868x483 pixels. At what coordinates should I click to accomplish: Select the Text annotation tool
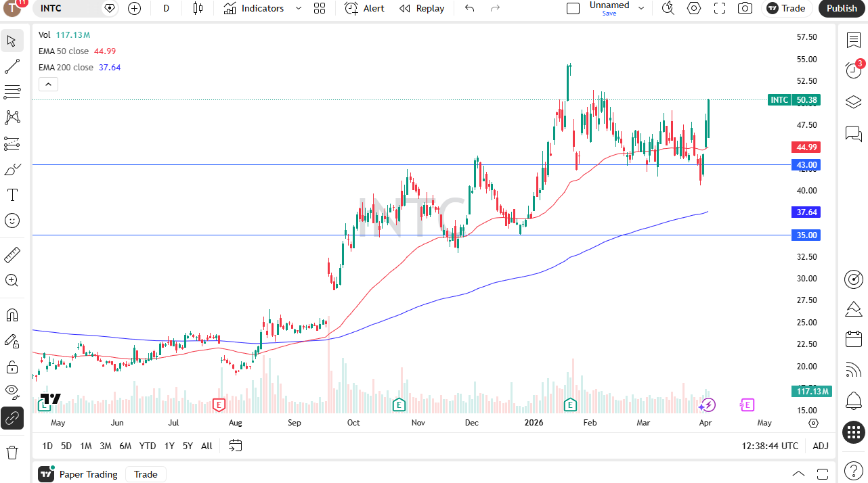(12, 195)
